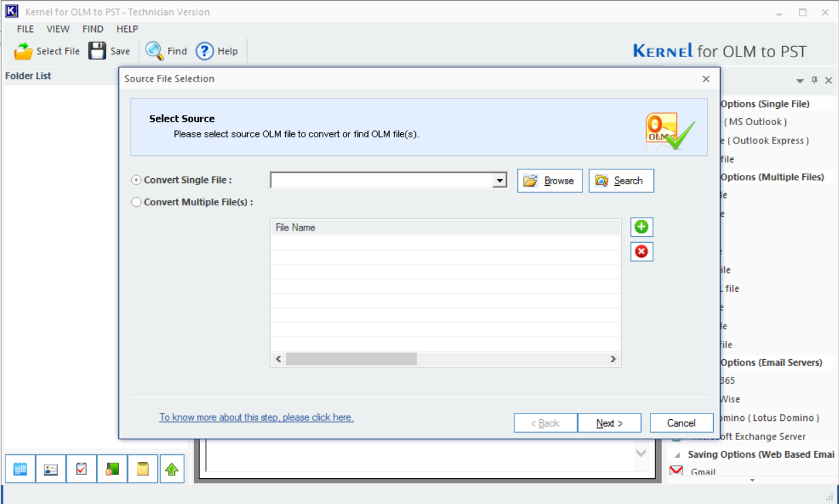Open the Tasks checklist view icon
Viewport: 839px width, 504px height.
click(x=82, y=469)
